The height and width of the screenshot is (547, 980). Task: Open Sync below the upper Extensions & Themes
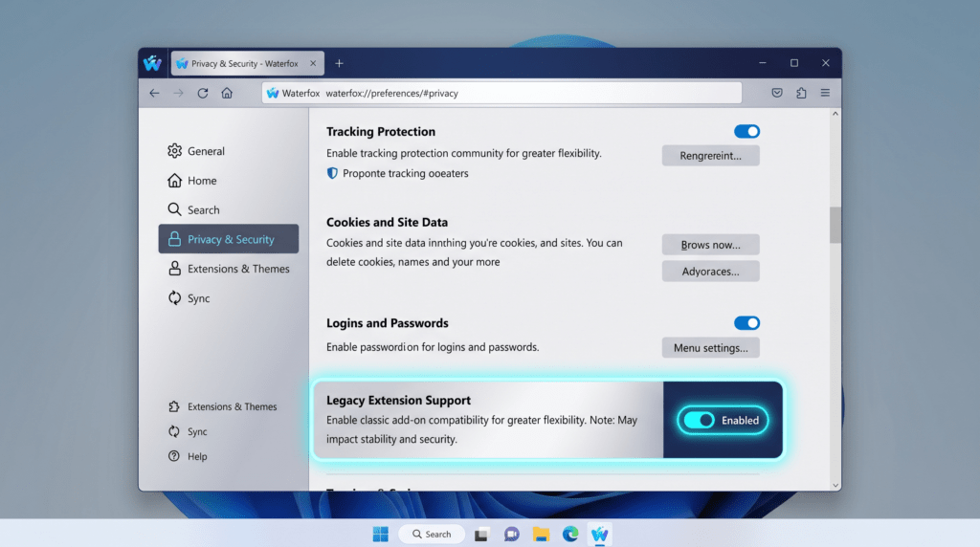228,297
